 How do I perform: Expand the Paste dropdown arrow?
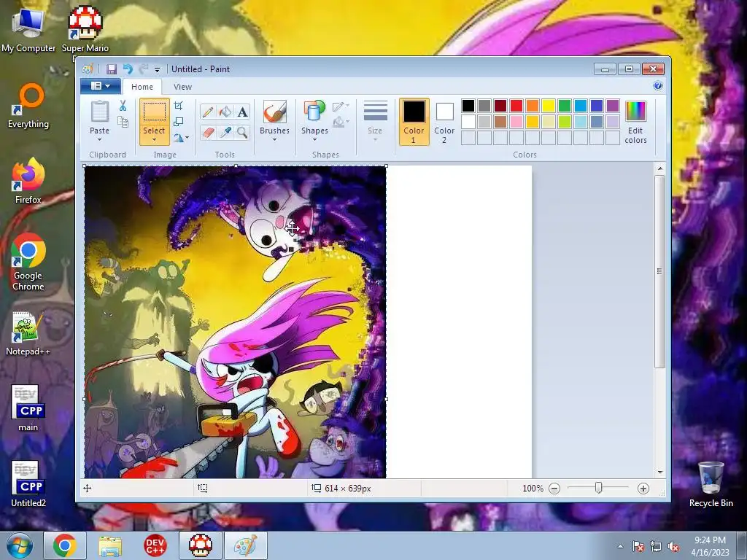(99, 139)
